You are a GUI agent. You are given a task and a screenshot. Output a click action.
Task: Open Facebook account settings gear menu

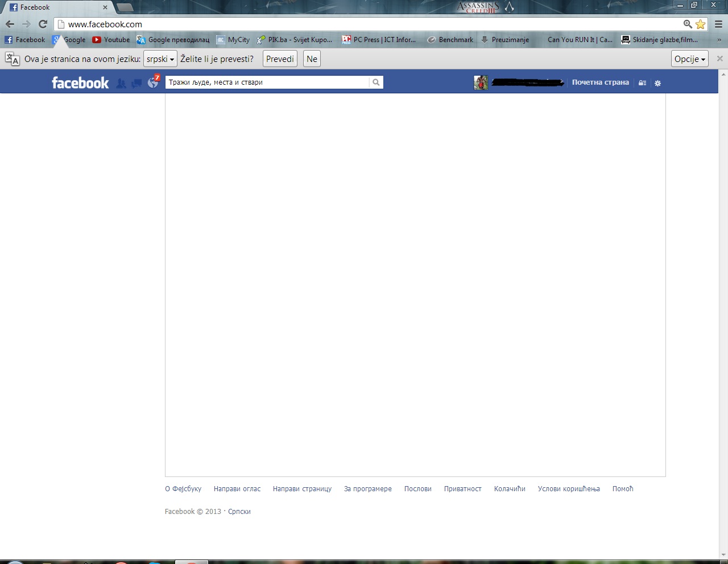(x=658, y=83)
